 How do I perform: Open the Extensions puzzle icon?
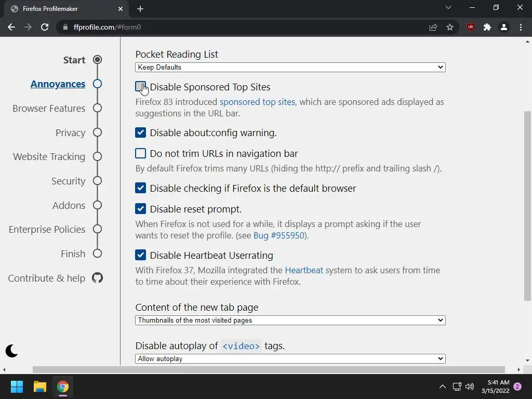pyautogui.click(x=487, y=27)
